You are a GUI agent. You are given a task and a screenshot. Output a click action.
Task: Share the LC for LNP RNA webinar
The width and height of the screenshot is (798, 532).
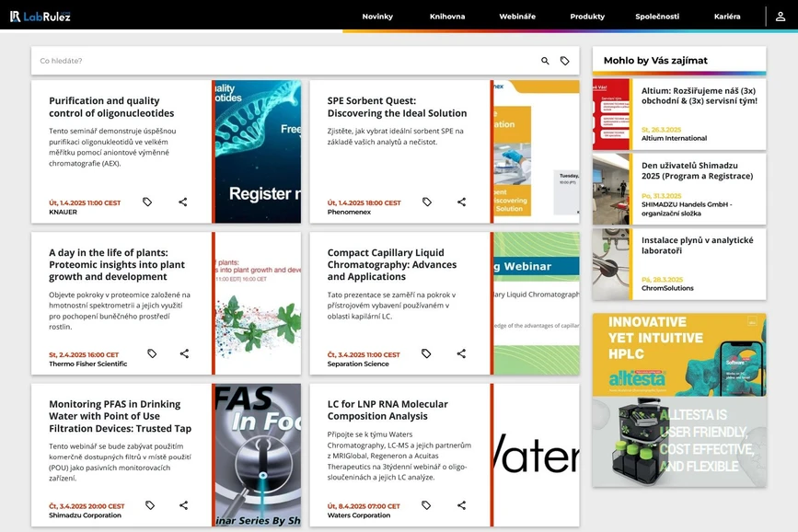click(x=461, y=505)
